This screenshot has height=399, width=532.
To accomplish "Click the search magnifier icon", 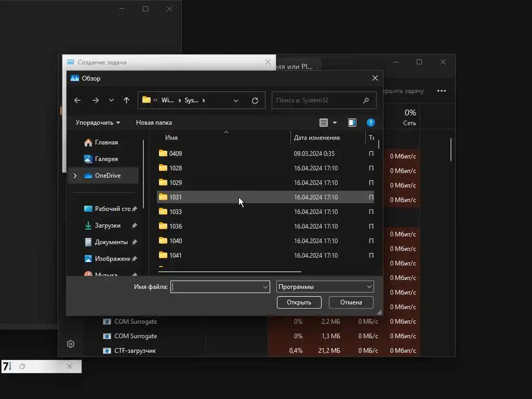I will (x=366, y=100).
